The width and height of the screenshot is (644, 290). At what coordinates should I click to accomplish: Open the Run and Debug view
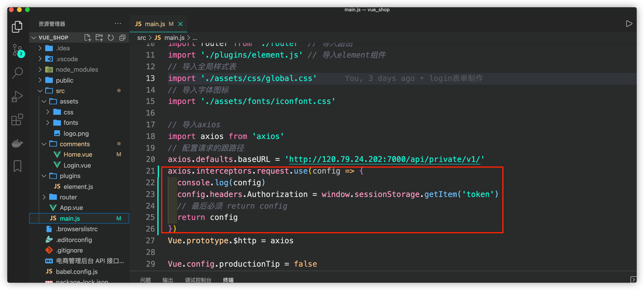(17, 97)
